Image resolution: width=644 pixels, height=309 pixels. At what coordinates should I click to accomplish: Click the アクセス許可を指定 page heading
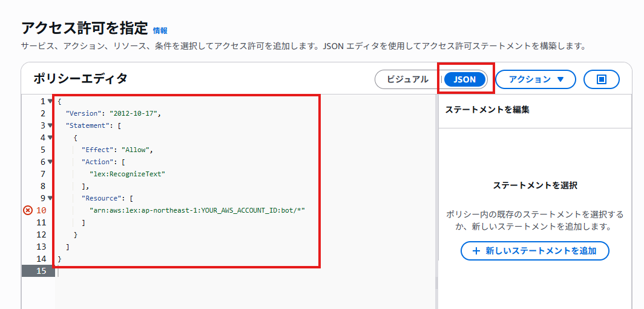coord(84,28)
